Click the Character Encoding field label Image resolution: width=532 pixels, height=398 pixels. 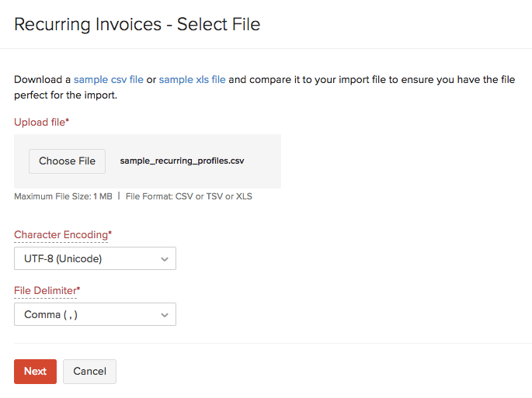62,234
